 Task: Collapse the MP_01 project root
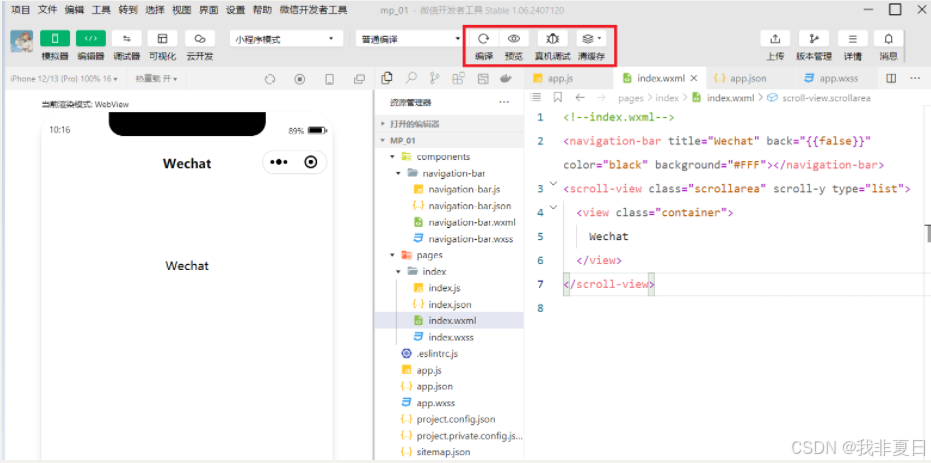(449, 141)
